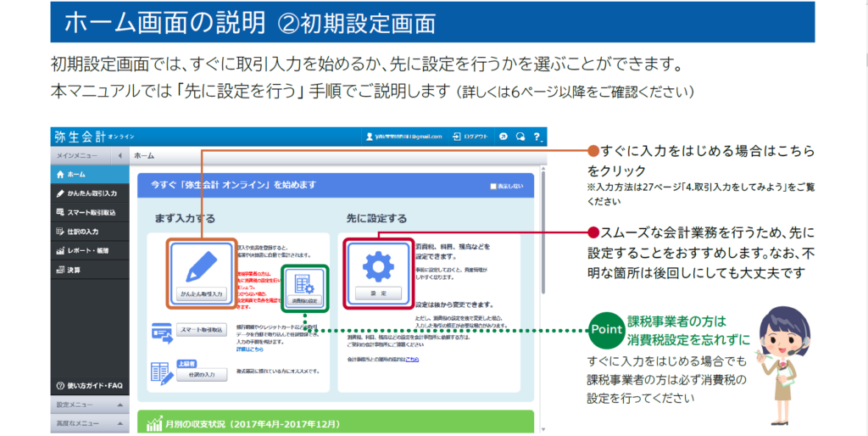Click the まず入力する heading

click(x=185, y=218)
